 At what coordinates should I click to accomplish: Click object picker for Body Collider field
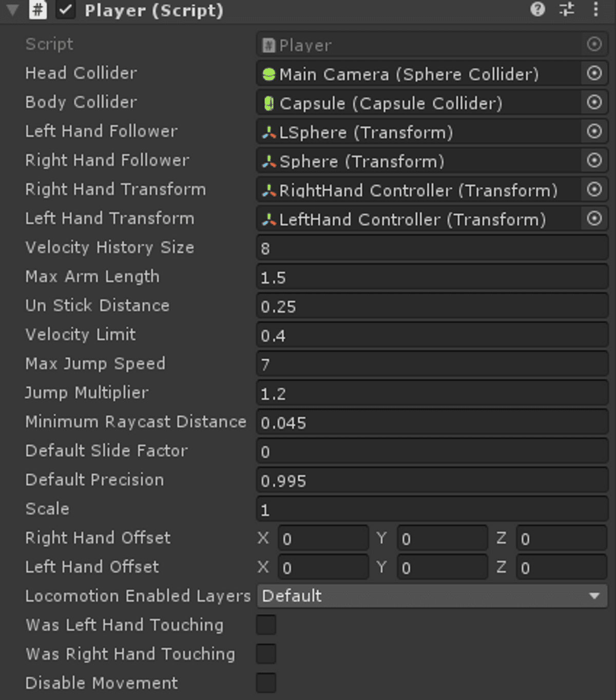(594, 103)
